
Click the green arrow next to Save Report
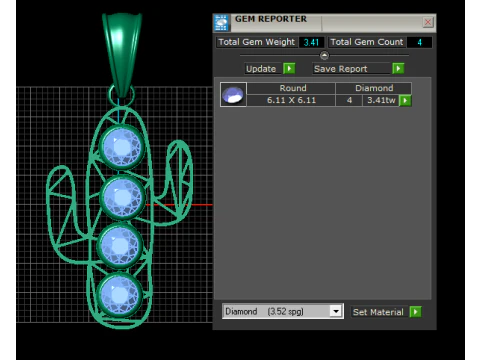[398, 69]
